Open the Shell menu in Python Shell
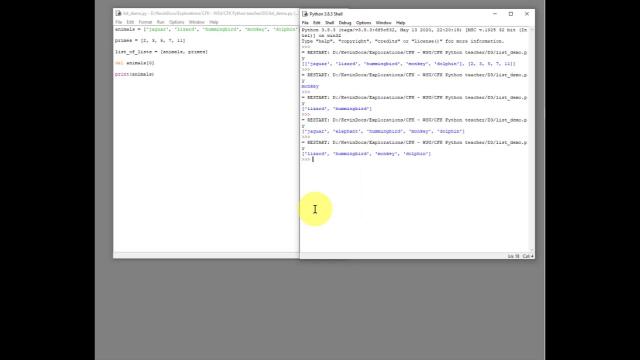This screenshot has width=640, height=360. point(329,23)
